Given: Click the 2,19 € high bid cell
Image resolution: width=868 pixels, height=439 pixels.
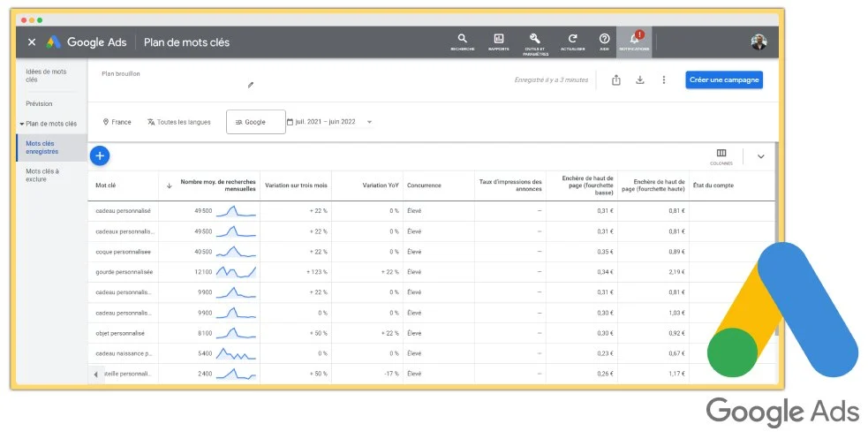Looking at the screenshot, I should tap(676, 272).
